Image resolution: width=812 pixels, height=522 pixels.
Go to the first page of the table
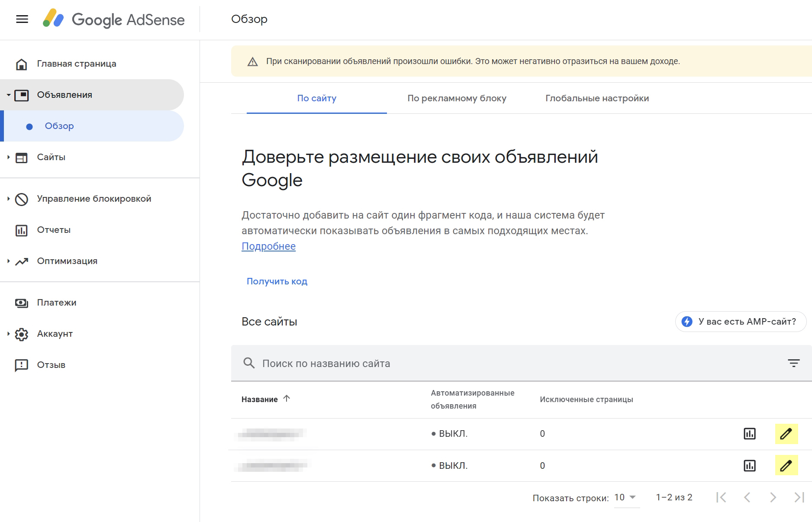pos(721,497)
